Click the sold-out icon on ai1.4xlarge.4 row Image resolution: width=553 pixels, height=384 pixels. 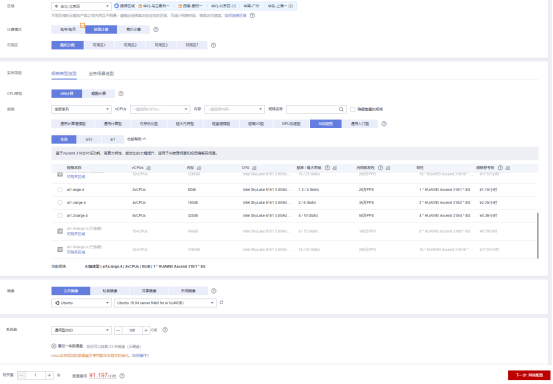(x=60, y=231)
